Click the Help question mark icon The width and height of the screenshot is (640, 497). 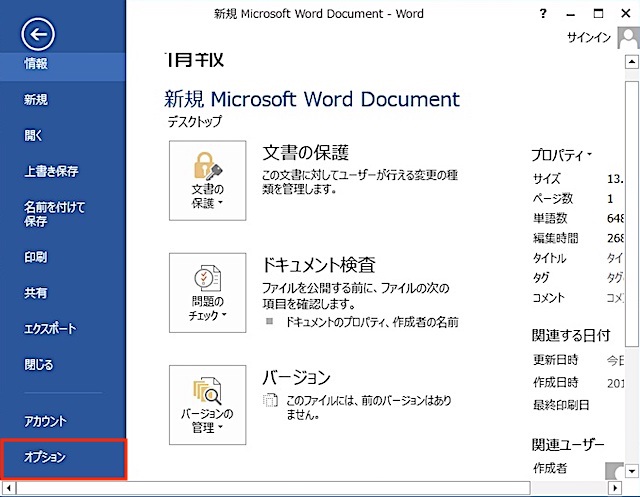click(543, 13)
